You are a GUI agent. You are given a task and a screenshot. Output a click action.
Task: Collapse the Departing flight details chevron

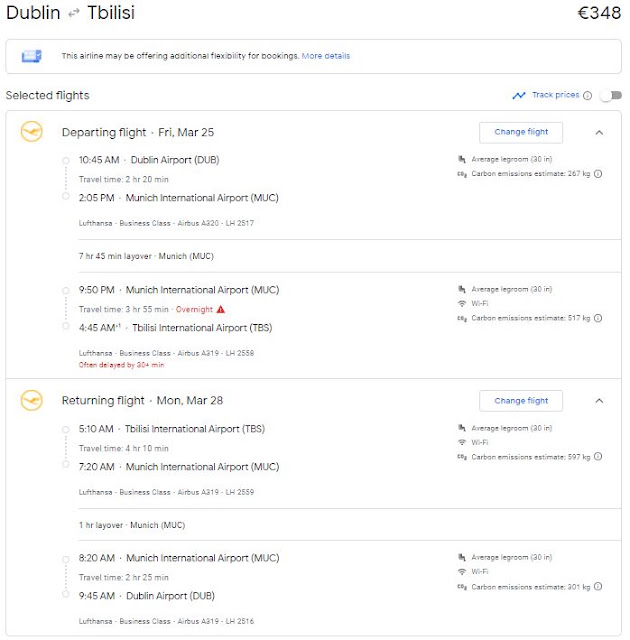pyautogui.click(x=599, y=133)
